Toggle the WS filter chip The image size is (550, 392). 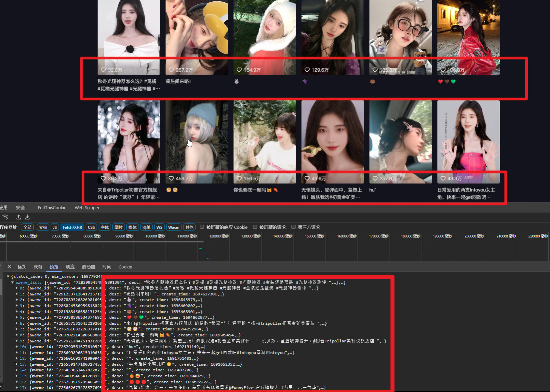coord(159,227)
